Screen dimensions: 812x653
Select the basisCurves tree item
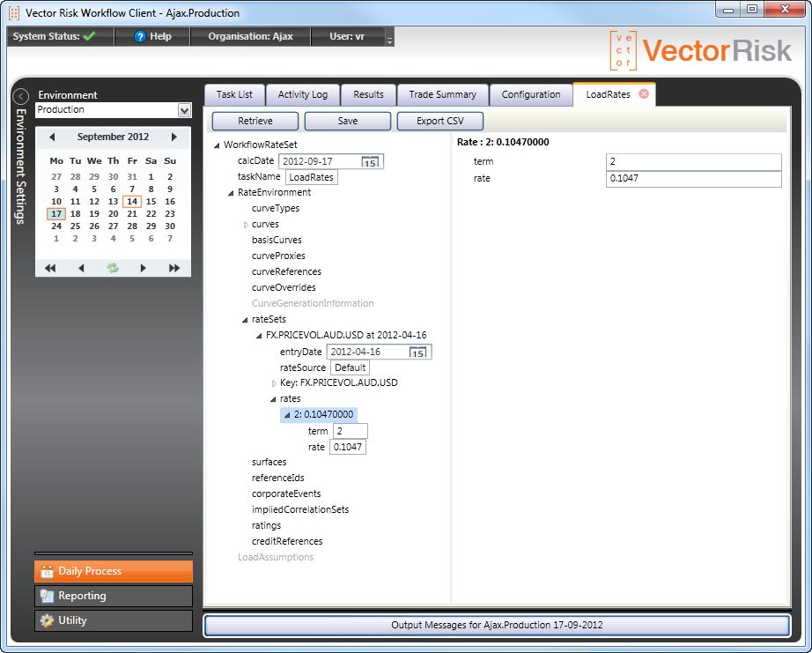coord(277,241)
